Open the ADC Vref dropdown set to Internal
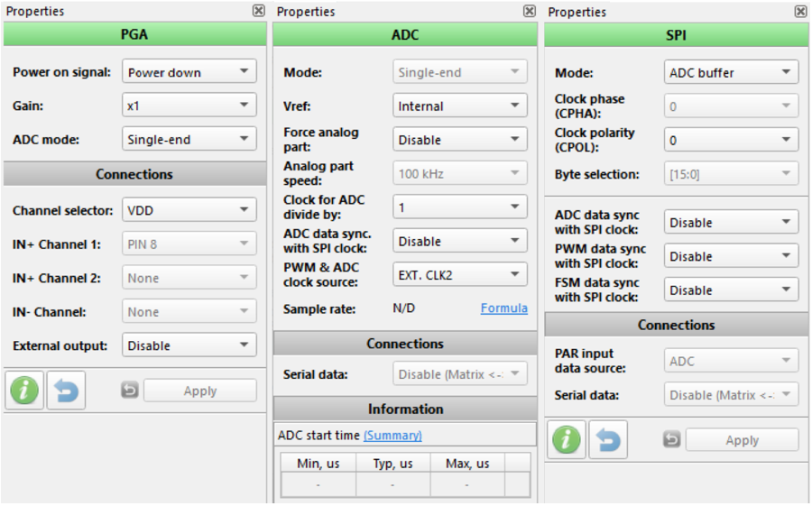 (460, 106)
